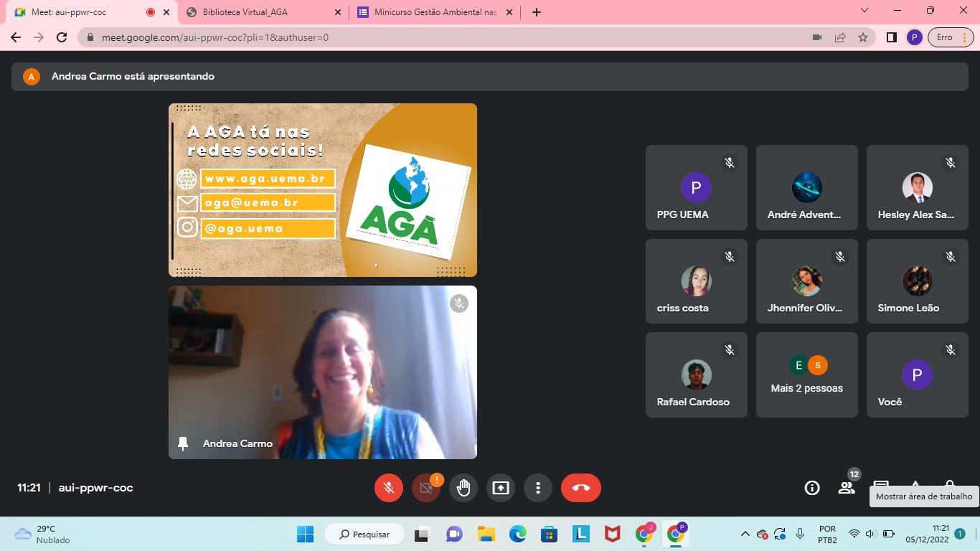This screenshot has width=980, height=551.
Task: Launch Microsoft Edge from the taskbar
Action: click(x=517, y=534)
